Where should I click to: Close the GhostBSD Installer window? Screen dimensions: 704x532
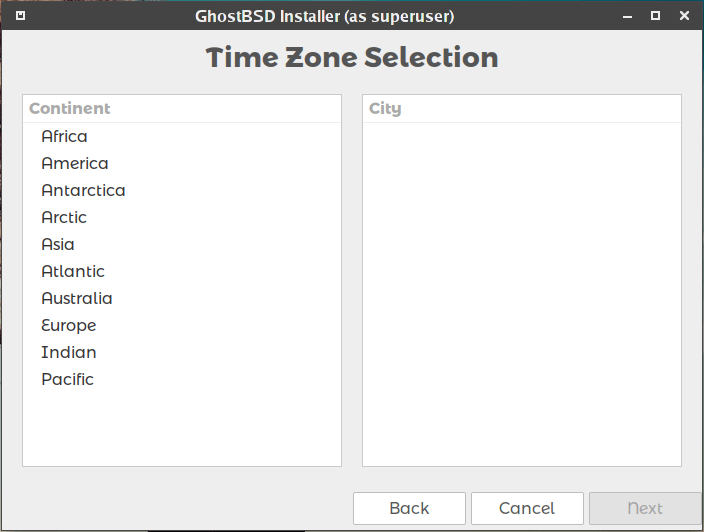684,16
